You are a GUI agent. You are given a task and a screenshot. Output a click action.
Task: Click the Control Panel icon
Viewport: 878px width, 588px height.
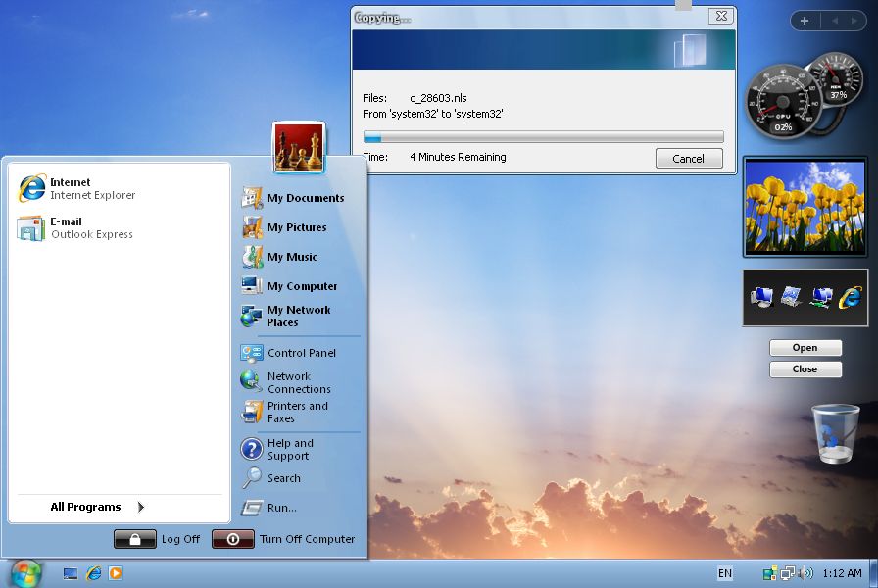(252, 353)
